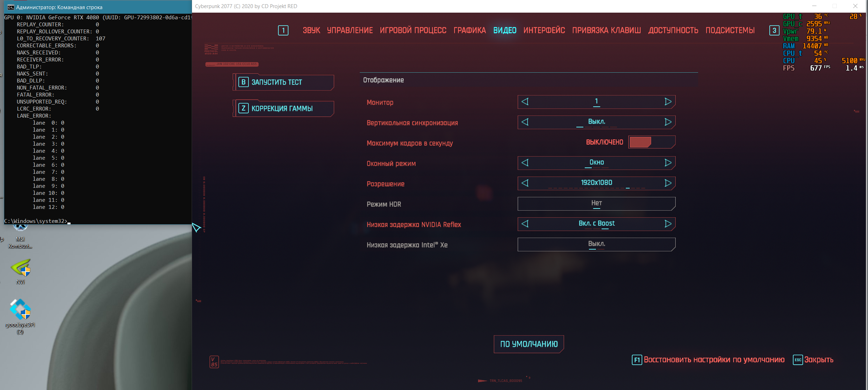Click the previous-tab key icon labeled 1
Image resolution: width=868 pixels, height=390 pixels.
283,31
